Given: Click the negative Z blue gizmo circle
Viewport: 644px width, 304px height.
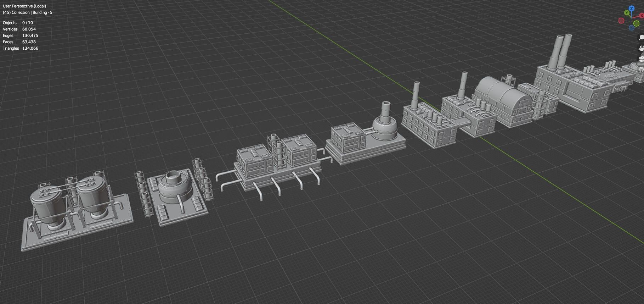Looking at the screenshot, I should click(x=632, y=28).
